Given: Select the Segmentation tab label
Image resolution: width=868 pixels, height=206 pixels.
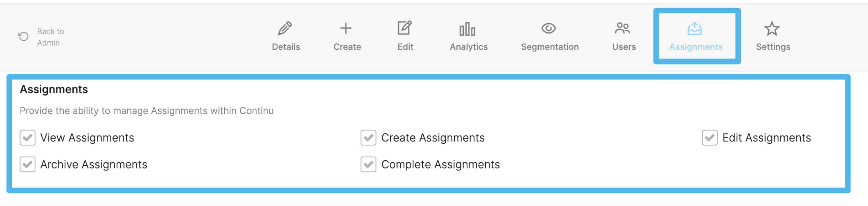Looking at the screenshot, I should tap(550, 47).
